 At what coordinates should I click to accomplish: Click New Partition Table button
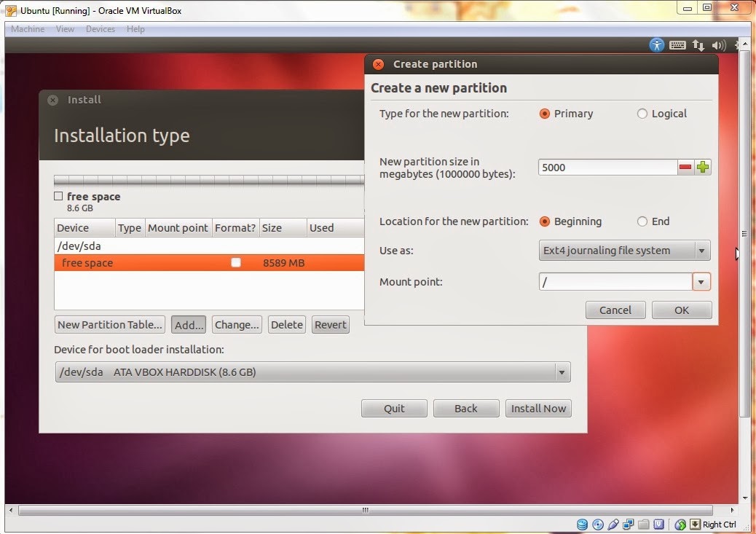tap(110, 325)
